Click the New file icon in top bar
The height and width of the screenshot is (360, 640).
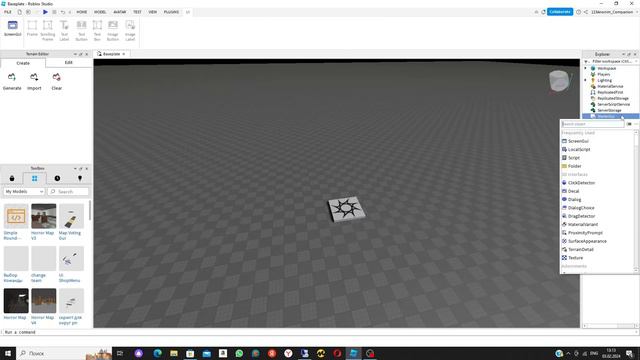19,12
